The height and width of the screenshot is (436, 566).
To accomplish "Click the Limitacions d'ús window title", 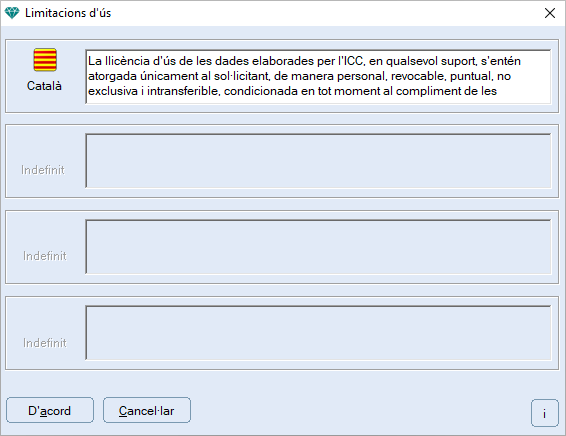I will point(68,13).
